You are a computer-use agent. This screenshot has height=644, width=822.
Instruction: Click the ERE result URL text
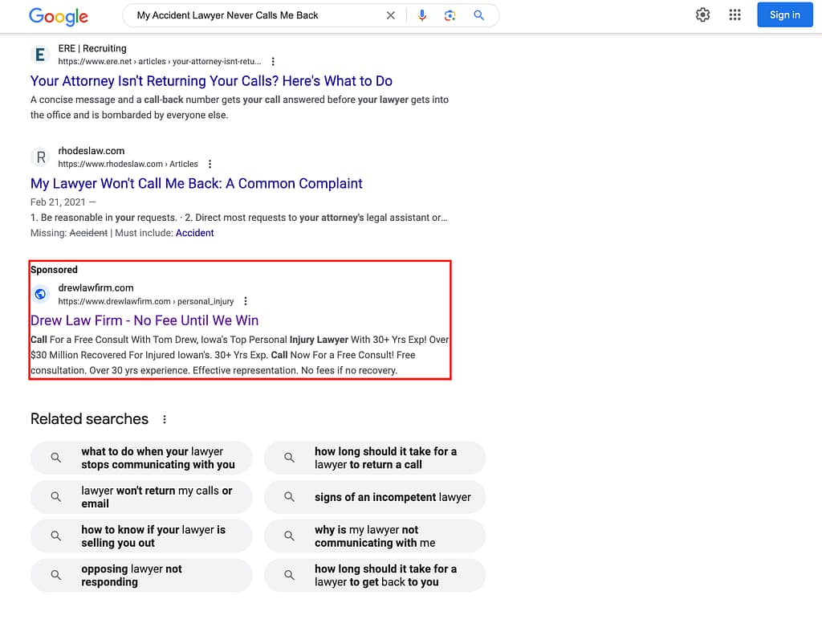(160, 62)
